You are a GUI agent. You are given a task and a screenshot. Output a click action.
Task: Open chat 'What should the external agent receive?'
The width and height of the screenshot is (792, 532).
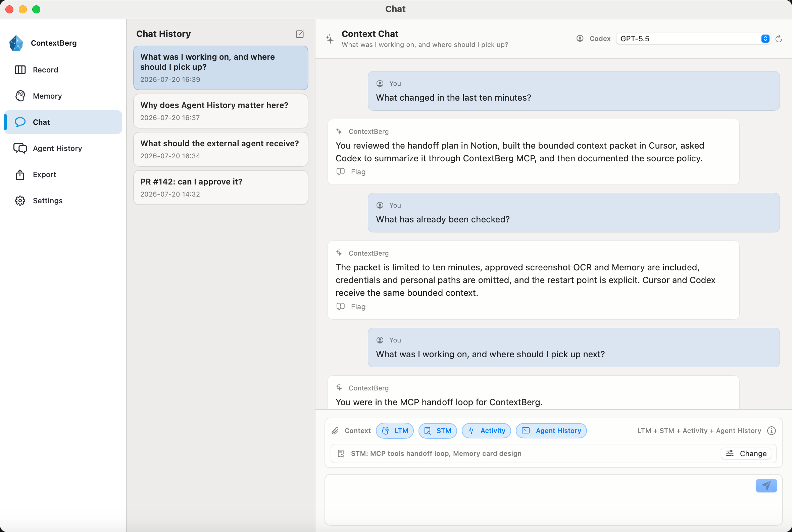click(x=221, y=149)
